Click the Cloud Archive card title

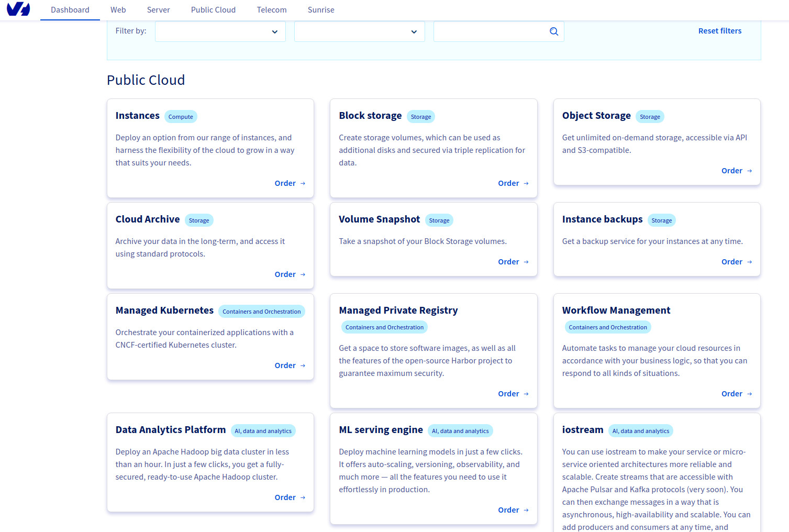click(x=148, y=219)
